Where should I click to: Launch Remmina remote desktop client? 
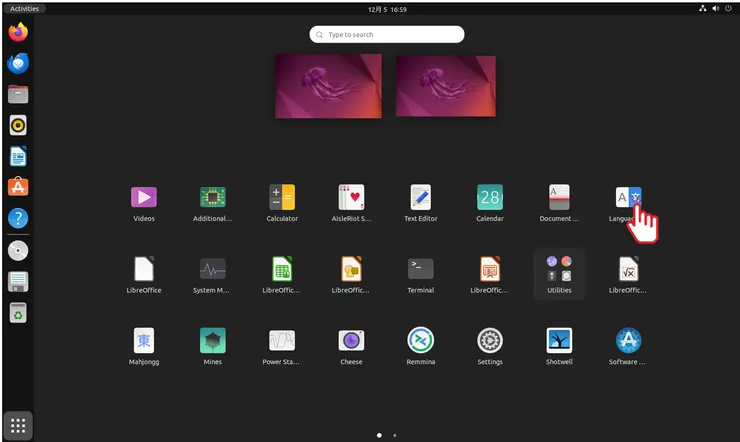click(x=420, y=340)
